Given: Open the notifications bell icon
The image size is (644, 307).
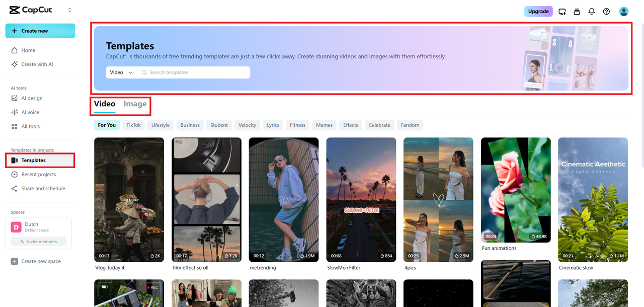Looking at the screenshot, I should point(592,12).
